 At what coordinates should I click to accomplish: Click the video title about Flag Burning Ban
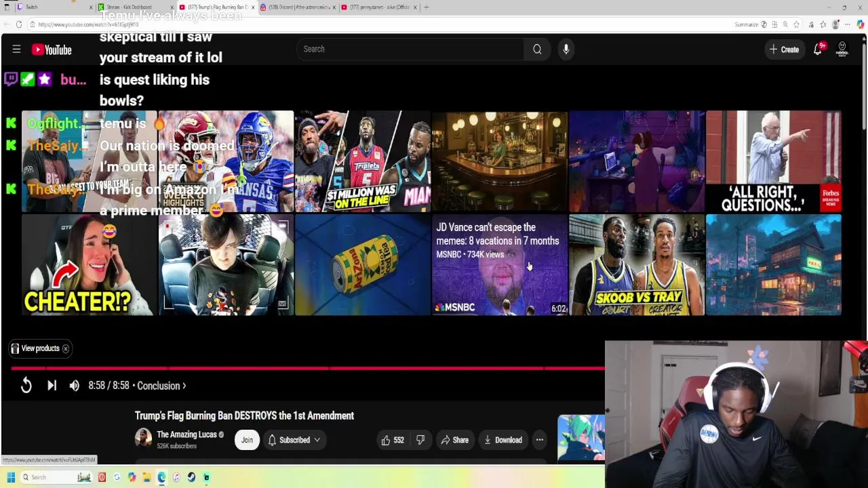point(244,415)
